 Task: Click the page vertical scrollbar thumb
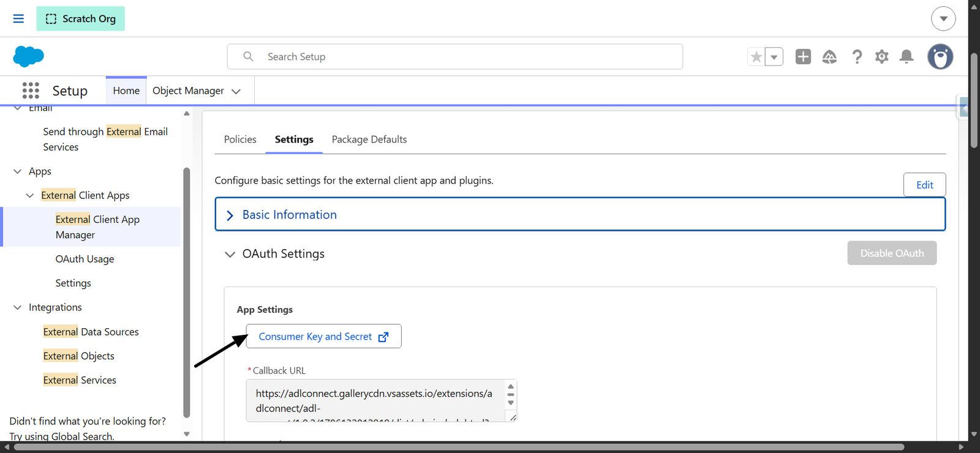tap(974, 101)
